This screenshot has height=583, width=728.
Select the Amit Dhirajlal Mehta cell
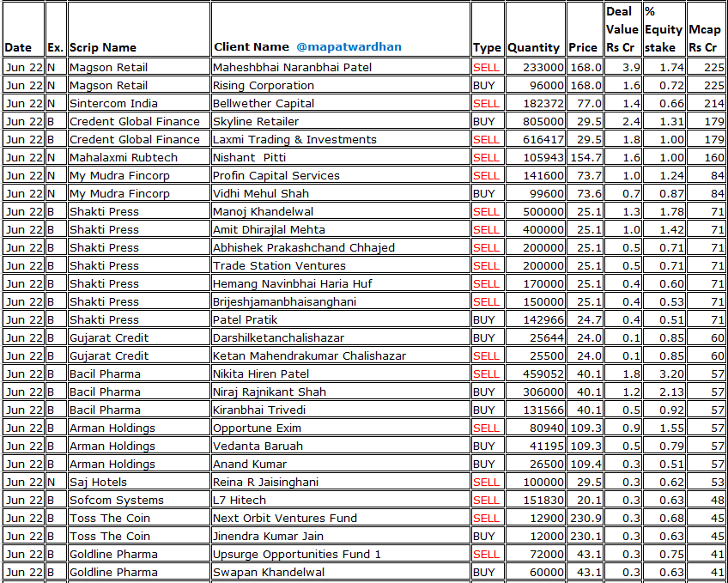(340, 230)
